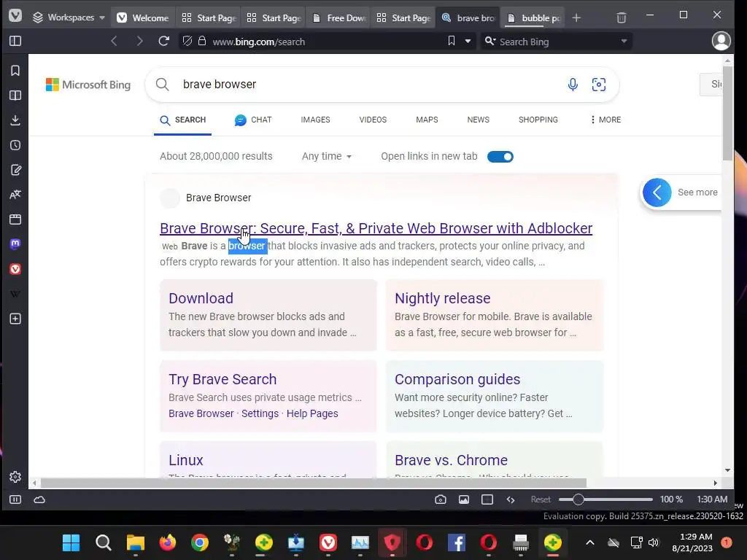
Task: Click the vertical page scrollbar
Action: tap(727, 114)
